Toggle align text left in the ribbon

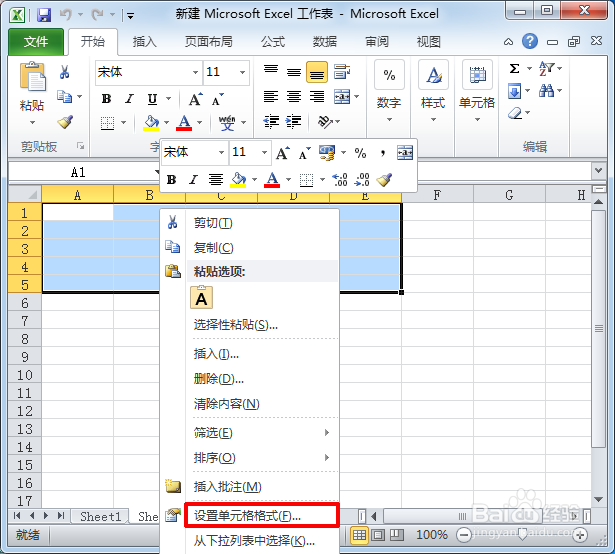click(x=271, y=97)
